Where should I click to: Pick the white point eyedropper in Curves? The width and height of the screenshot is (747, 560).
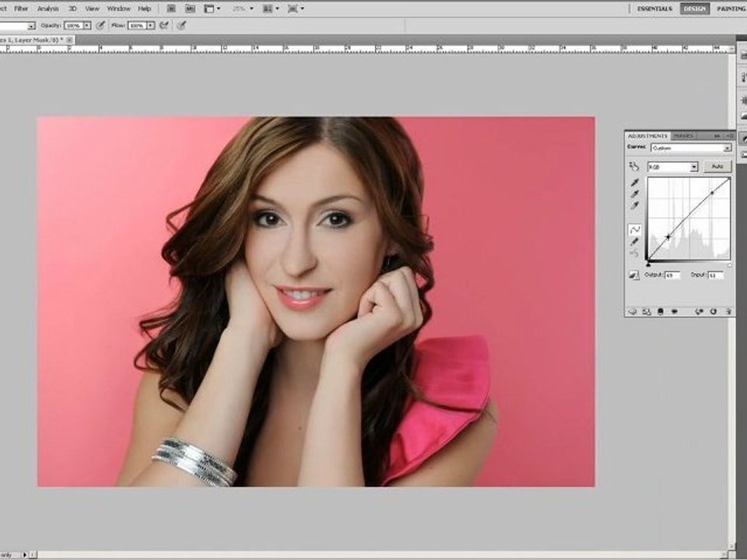pyautogui.click(x=635, y=205)
